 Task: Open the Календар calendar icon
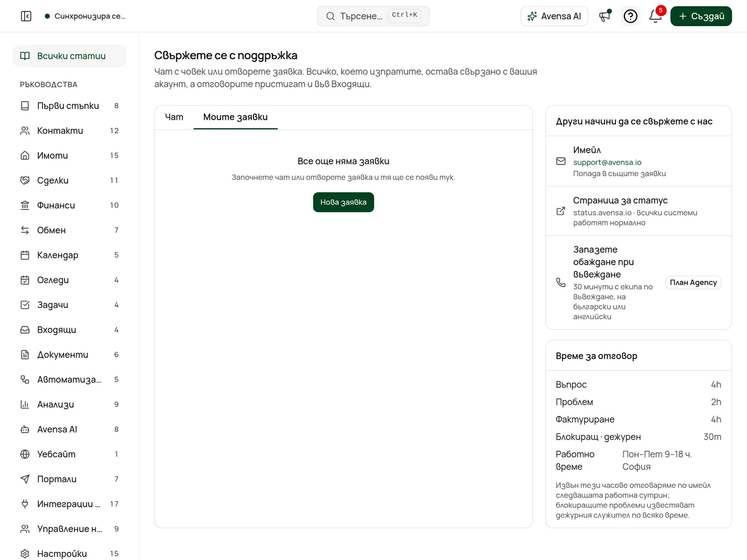pos(25,255)
